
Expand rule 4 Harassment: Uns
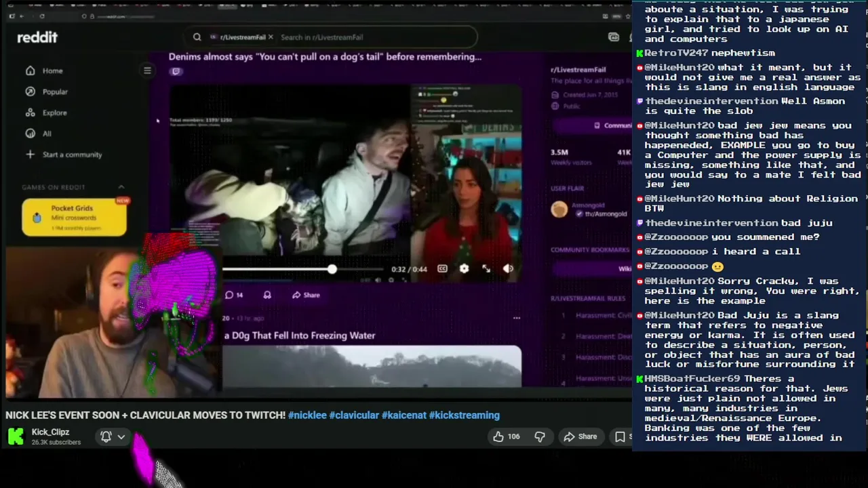pos(595,378)
